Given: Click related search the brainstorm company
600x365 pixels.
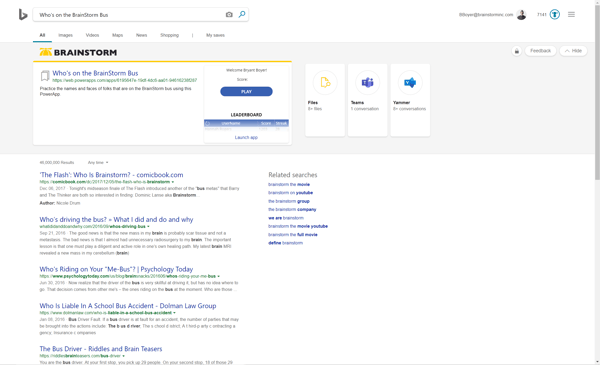Looking at the screenshot, I should (x=292, y=210).
